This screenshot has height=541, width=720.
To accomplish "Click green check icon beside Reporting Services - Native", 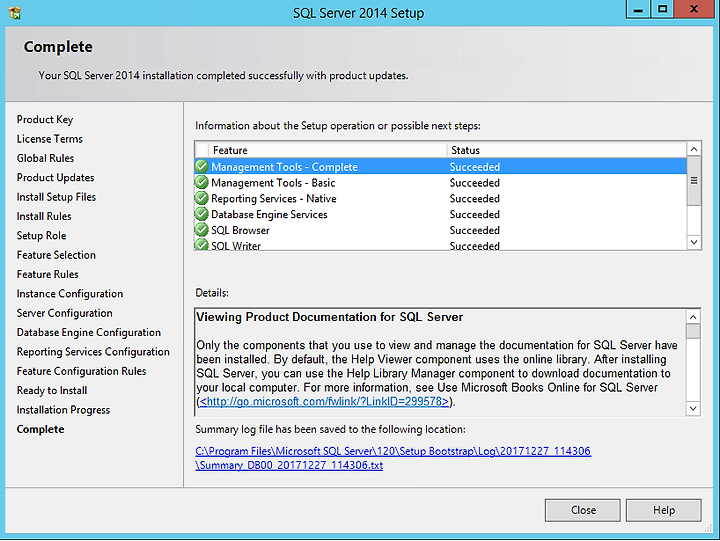I will (202, 198).
